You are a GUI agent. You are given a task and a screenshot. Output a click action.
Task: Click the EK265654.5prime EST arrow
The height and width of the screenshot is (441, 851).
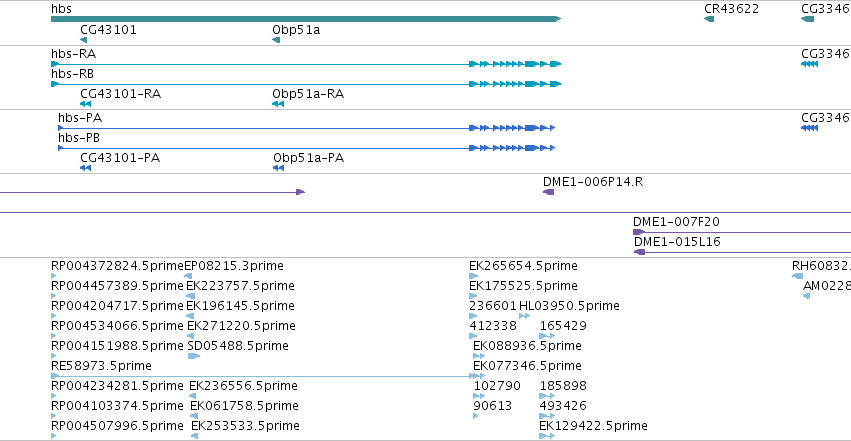point(474,276)
